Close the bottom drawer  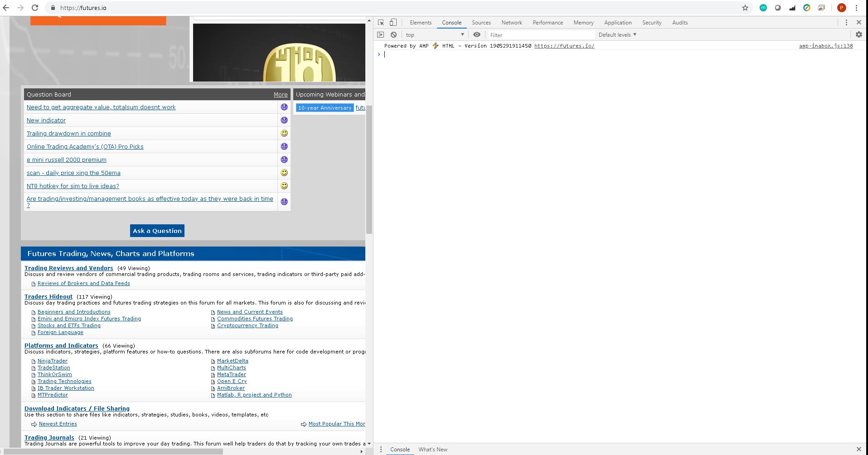(x=859, y=450)
